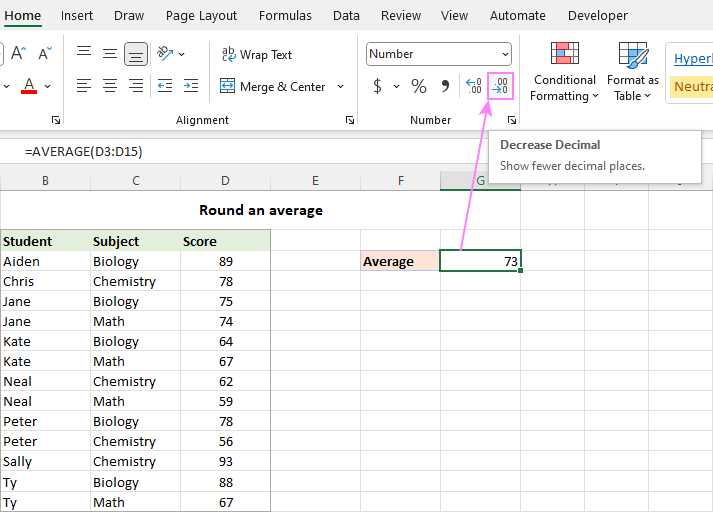Open Format as Table menu

[x=633, y=72]
